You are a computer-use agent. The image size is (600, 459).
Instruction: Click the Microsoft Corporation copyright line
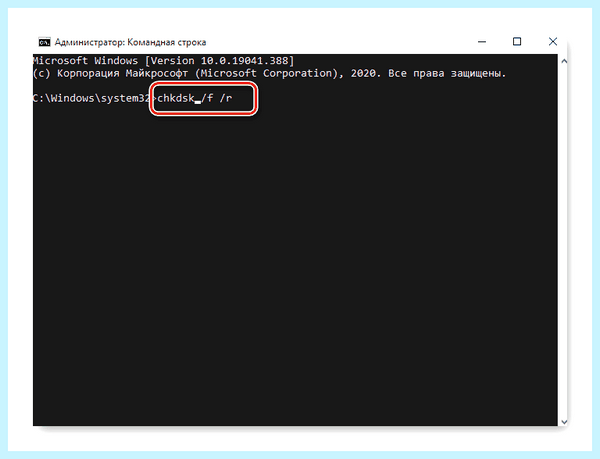[269, 73]
